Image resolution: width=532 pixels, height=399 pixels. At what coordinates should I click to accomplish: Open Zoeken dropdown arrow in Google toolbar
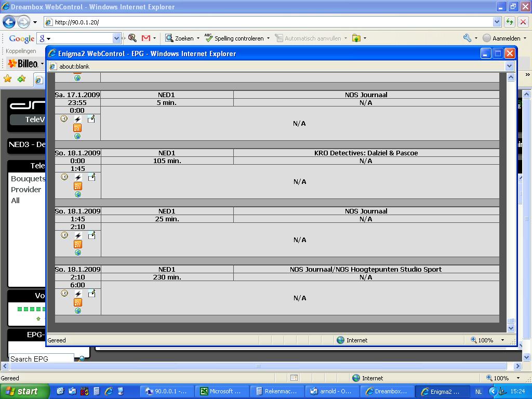[x=198, y=38]
